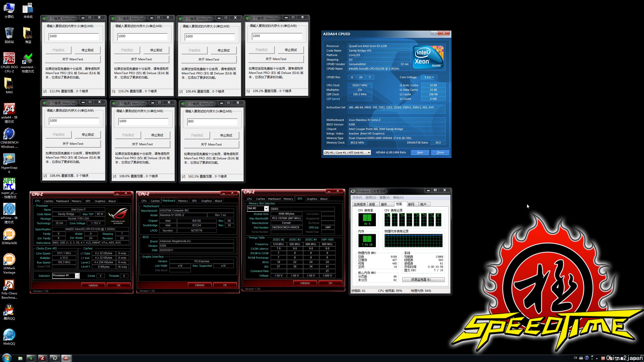
Task: Launch Fritz Chess Benchmark desktop icon
Action: click(9, 289)
